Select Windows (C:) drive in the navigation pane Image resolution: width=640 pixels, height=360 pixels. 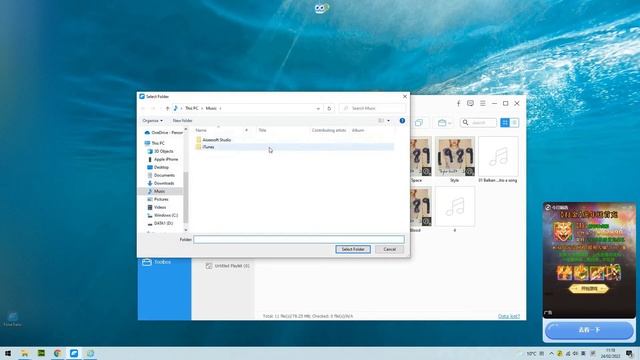coord(165,215)
